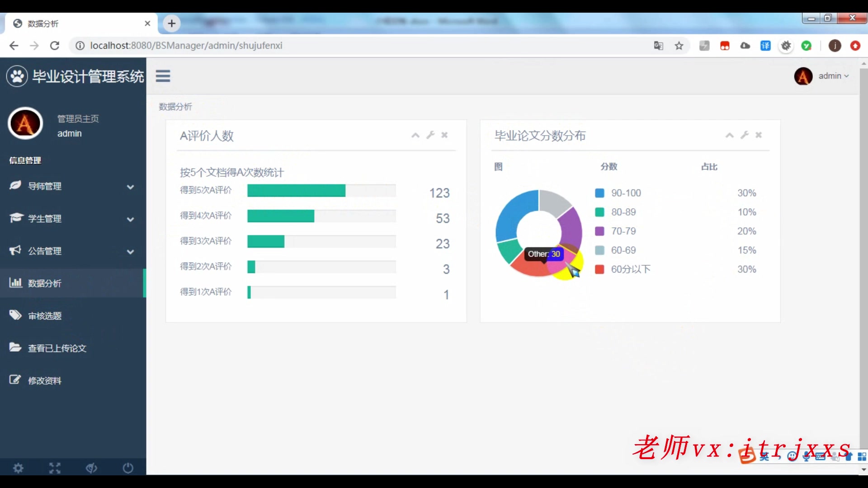
Task: Go forward with the browser arrow
Action: (34, 46)
